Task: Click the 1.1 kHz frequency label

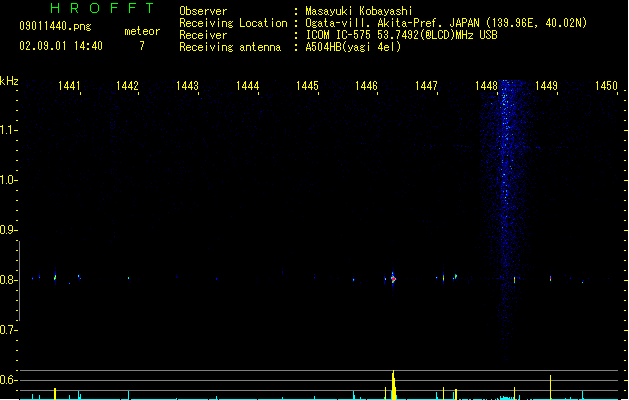Action: pos(7,130)
